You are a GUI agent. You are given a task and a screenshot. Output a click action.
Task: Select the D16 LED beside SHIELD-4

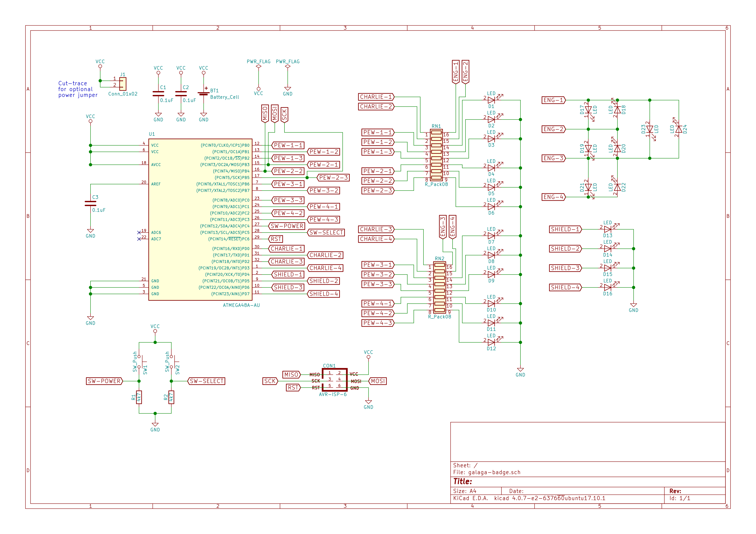[x=608, y=287]
